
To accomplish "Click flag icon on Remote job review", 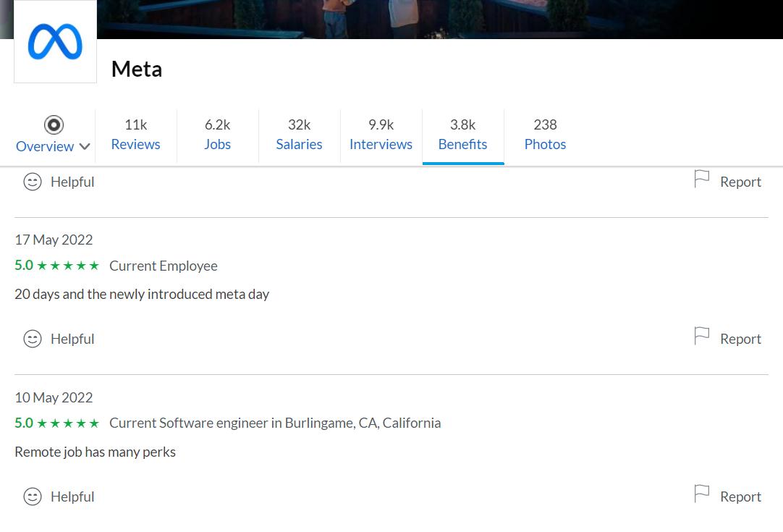I will click(x=702, y=494).
